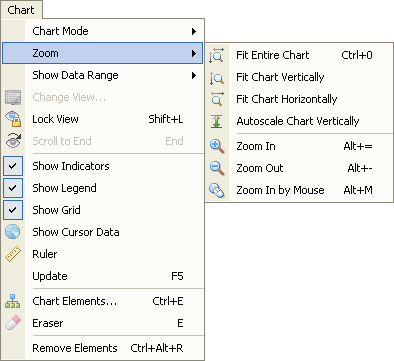Click the Zoom Out magnifier icon
The height and width of the screenshot is (361, 394).
tap(217, 168)
